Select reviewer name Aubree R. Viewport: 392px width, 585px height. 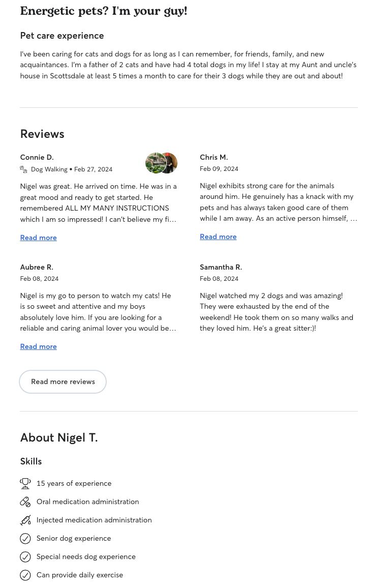pos(37,267)
